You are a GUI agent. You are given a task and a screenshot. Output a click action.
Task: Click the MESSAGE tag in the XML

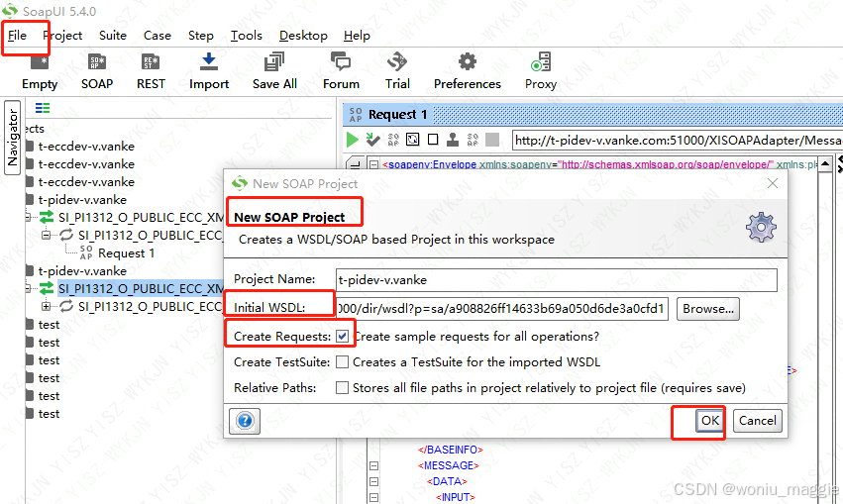coord(449,465)
